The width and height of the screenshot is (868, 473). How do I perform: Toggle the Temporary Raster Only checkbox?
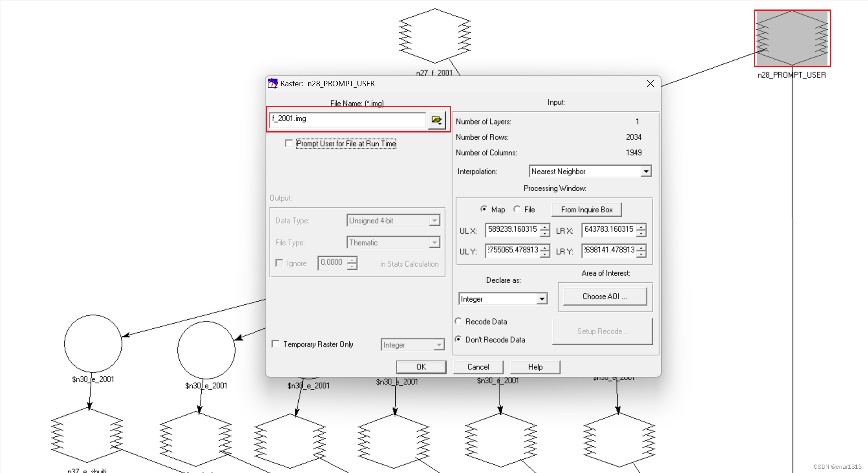coord(276,344)
